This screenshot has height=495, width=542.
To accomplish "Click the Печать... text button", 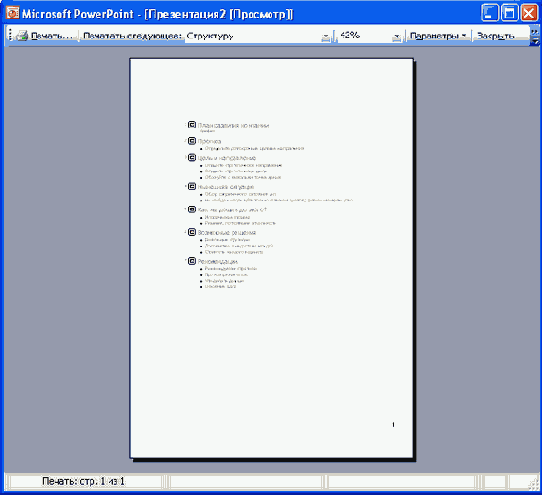I will 52,36.
